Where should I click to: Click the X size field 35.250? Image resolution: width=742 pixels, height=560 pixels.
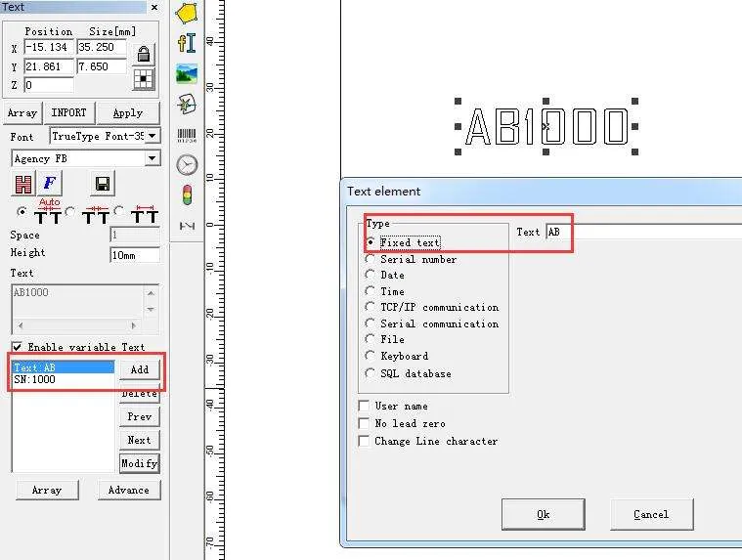pos(102,47)
